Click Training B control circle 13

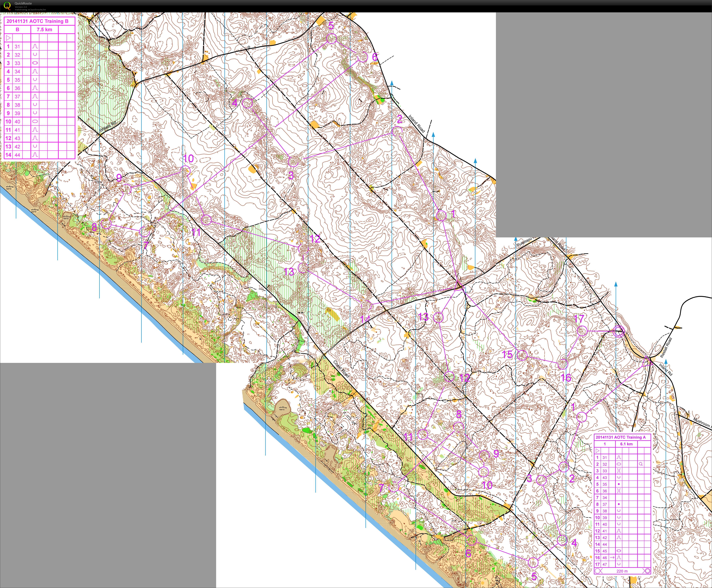coord(303,268)
